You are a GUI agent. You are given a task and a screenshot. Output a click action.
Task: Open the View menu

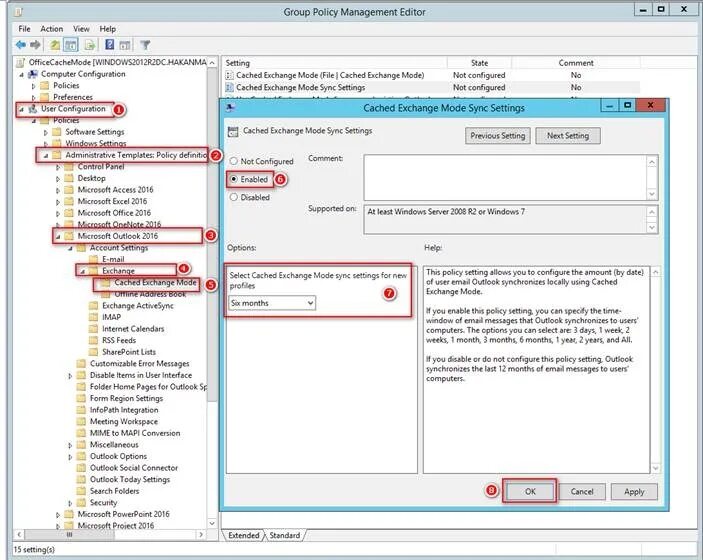click(81, 29)
